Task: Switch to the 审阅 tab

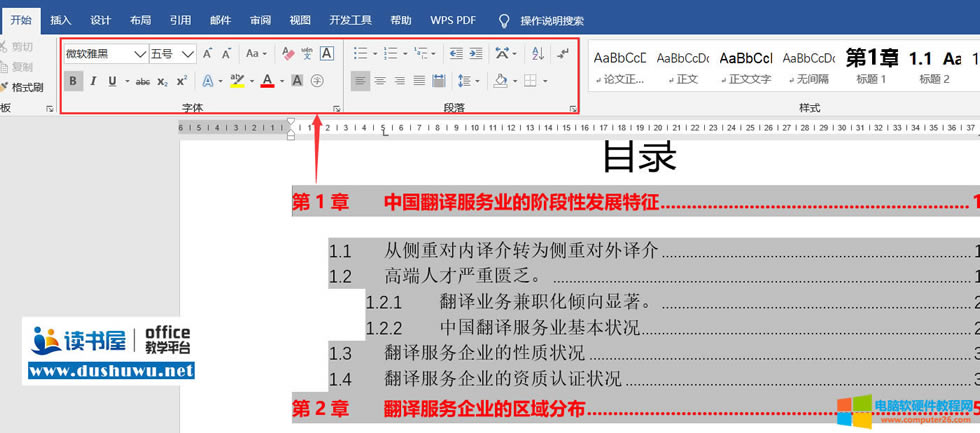Action: point(260,20)
